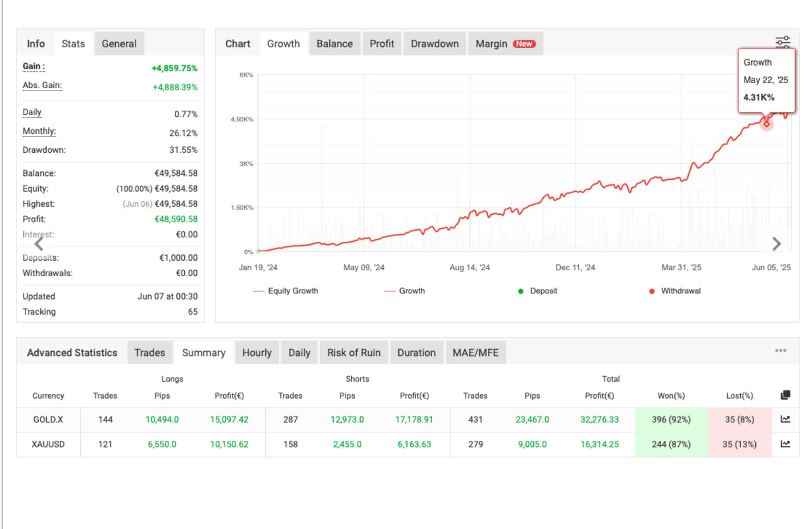Click the +4,859.75% gain value
Viewport: 812px width, 529px height.
coord(174,68)
